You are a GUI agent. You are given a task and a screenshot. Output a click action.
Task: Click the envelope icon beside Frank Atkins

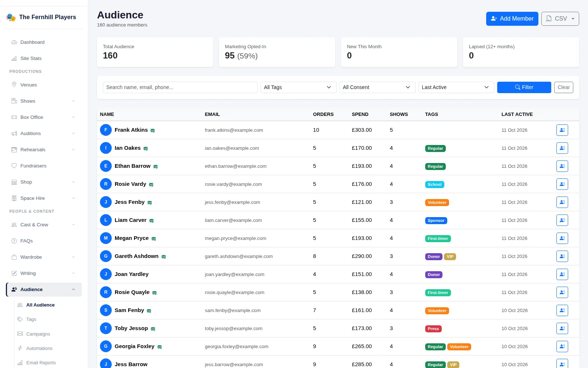click(153, 131)
